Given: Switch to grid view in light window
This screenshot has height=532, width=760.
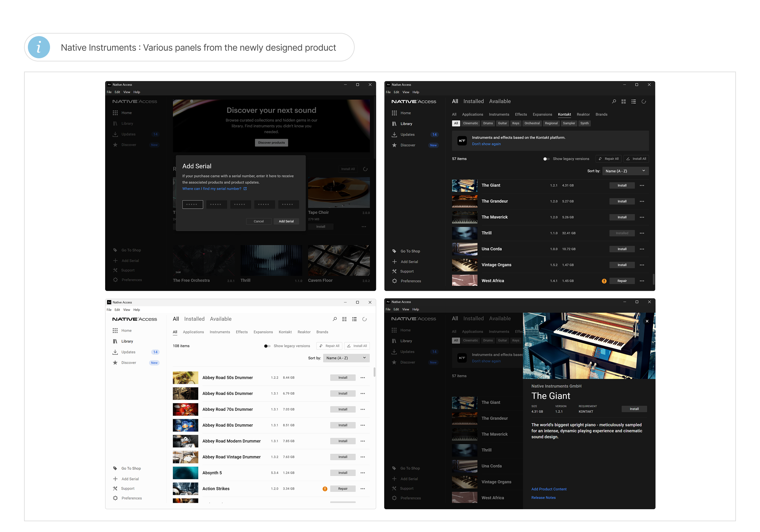Looking at the screenshot, I should pos(344,319).
